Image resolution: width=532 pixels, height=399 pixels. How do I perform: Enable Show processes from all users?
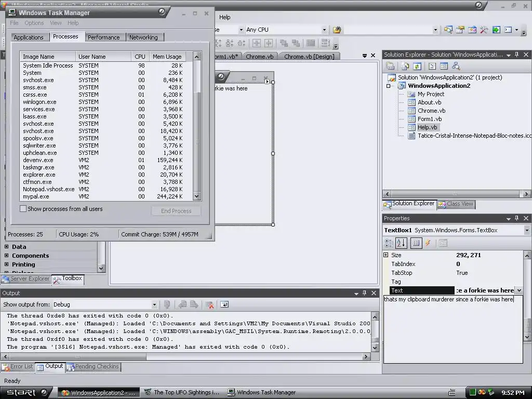click(23, 209)
